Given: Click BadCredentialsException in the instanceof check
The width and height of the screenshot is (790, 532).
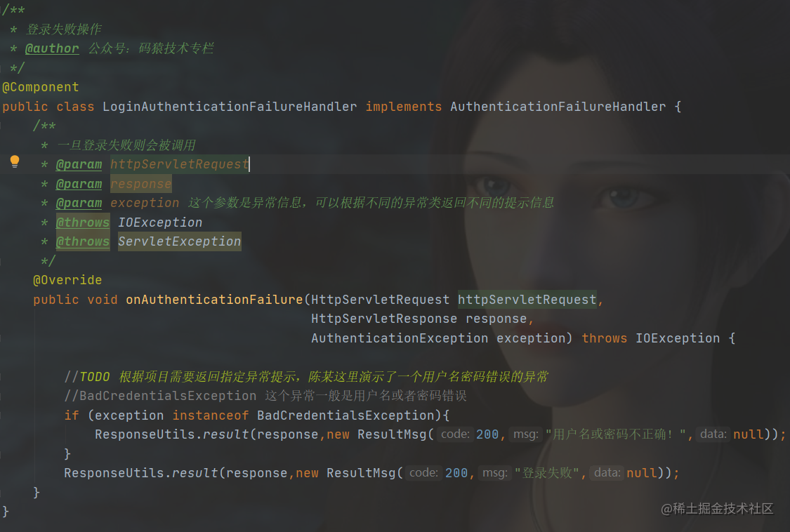Looking at the screenshot, I should (345, 415).
